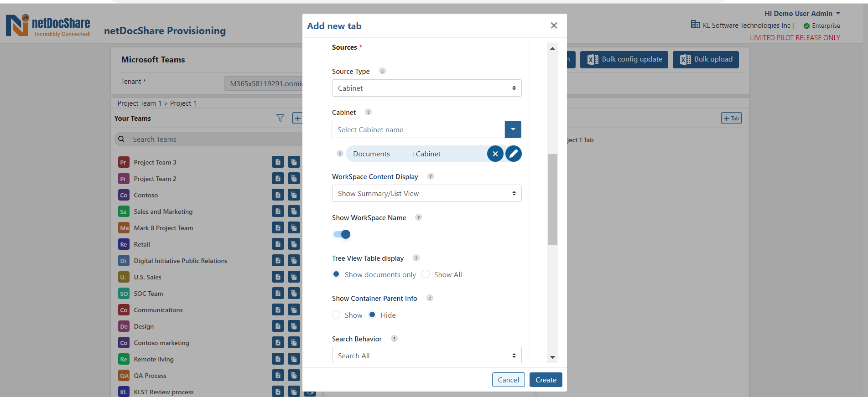Click copy icon for Digital Initiative Public Relations
This screenshot has width=868, height=397.
click(294, 260)
